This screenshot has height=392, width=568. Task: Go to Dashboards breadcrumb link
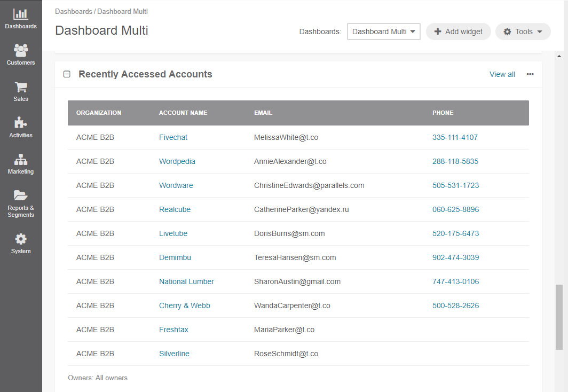(x=74, y=11)
